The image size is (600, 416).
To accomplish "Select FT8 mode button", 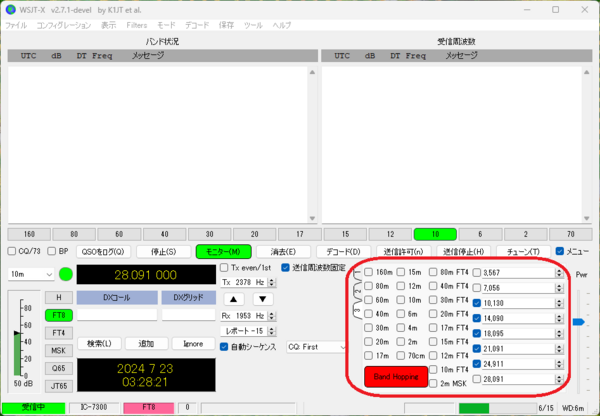I will pos(59,315).
